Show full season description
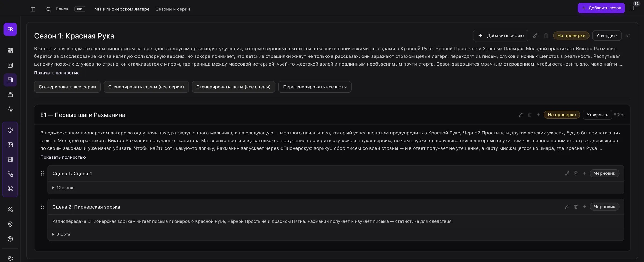Image resolution: width=644 pixels, height=262 pixels. coord(57,73)
